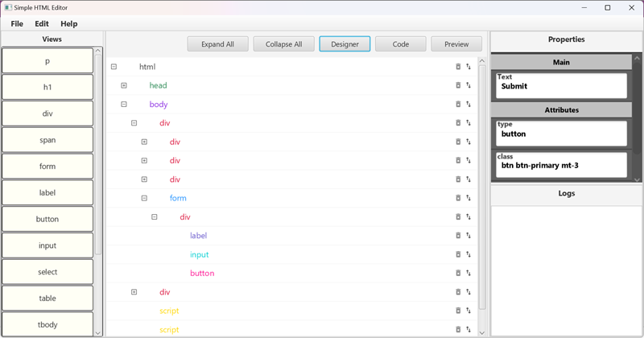Edit the class attribute field

pos(561,165)
